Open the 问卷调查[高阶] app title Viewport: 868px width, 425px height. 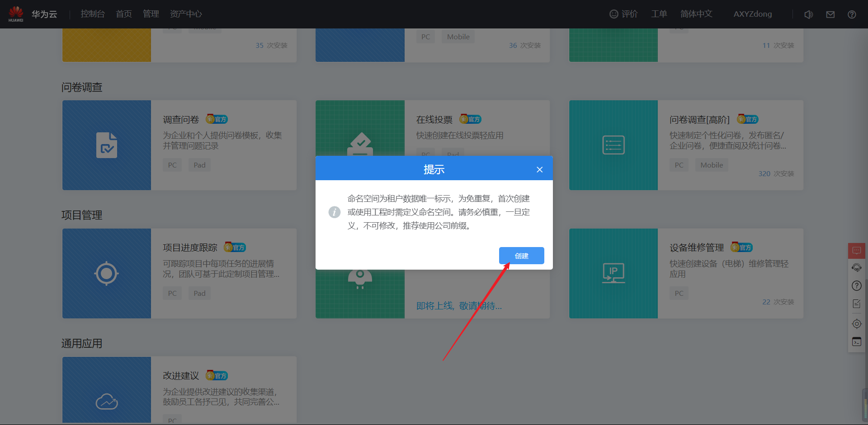(x=699, y=120)
